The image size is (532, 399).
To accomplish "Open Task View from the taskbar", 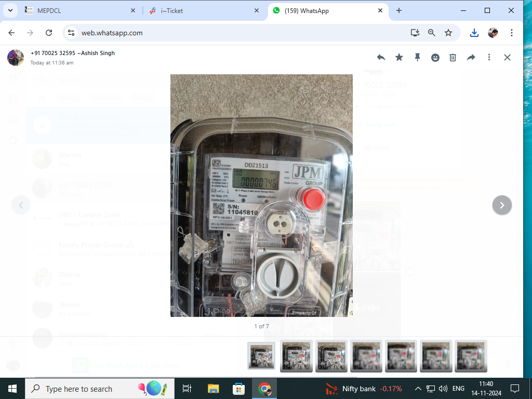I will point(187,389).
